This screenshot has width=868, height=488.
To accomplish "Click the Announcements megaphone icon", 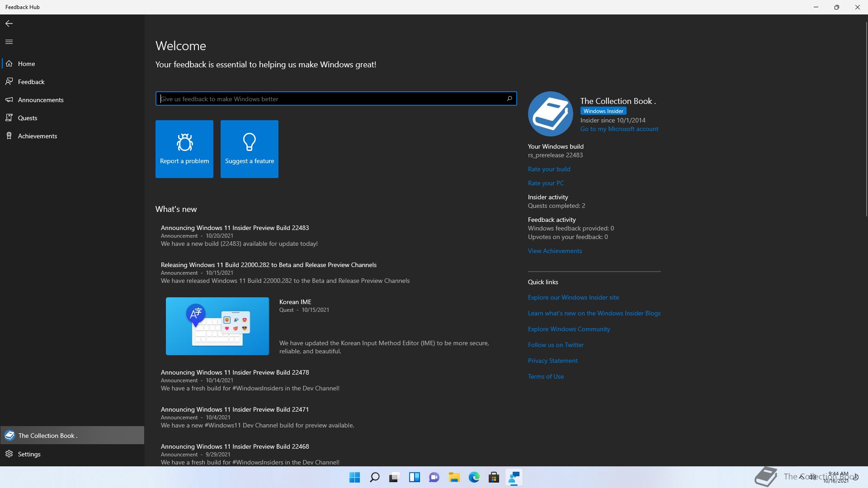I will pos(9,100).
